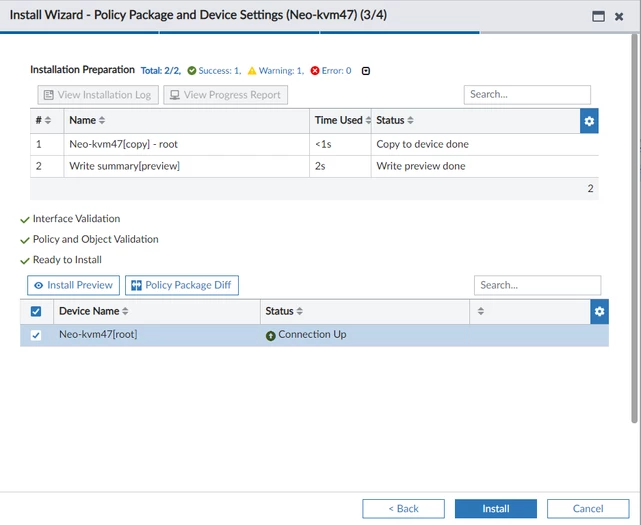Click the Interface Validation checkmark
The image size is (641, 525).
tap(25, 220)
